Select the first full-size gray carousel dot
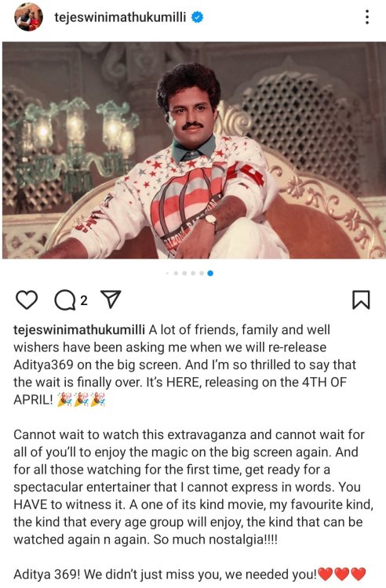386x588 pixels. 176,274
